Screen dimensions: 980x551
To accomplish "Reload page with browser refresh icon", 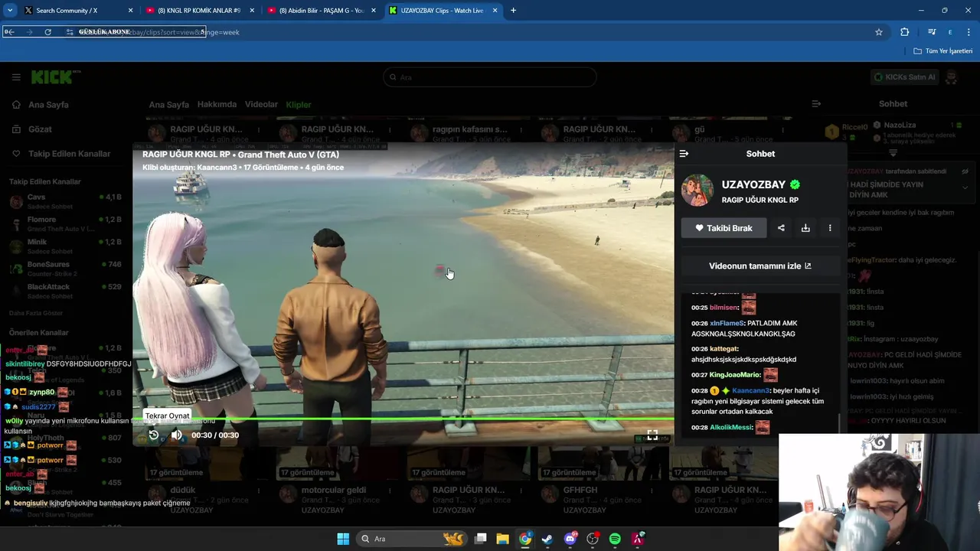I will tap(47, 32).
